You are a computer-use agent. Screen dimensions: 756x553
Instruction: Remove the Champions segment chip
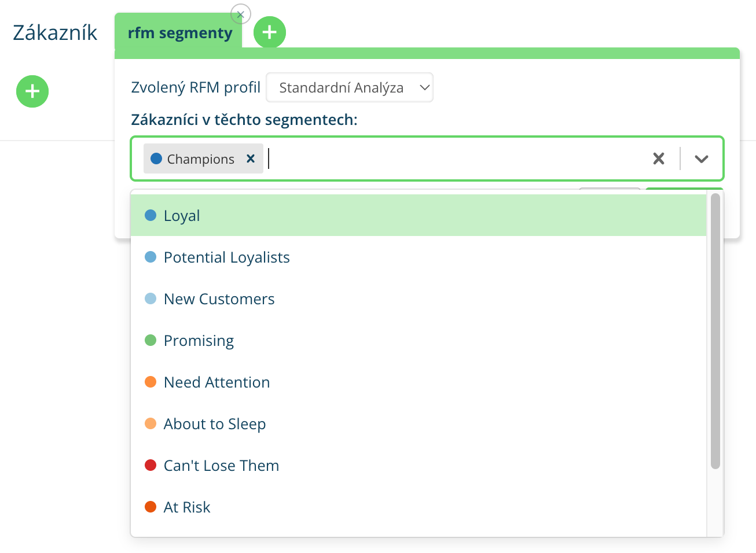250,158
